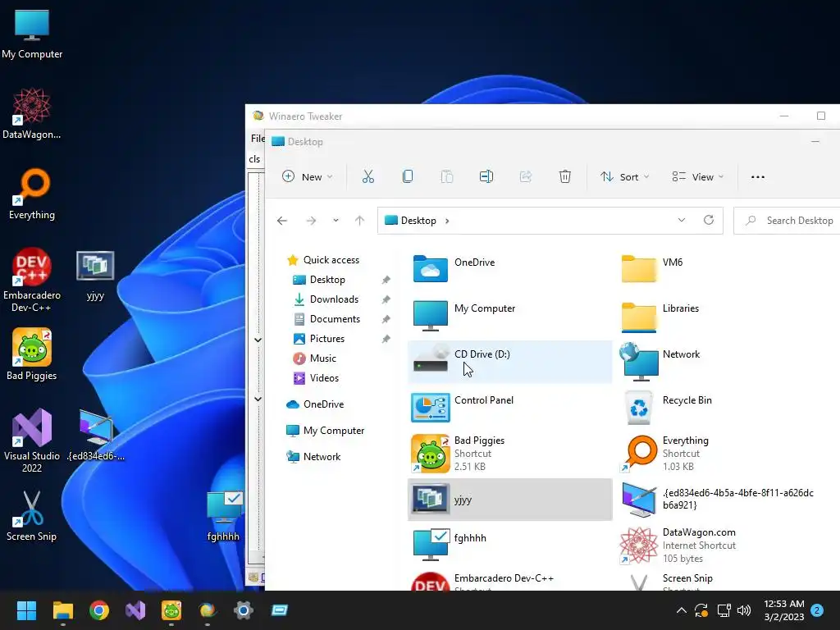The image size is (840, 630).
Task: Click DataWagon shortcut on the desktop
Action: coord(32,113)
